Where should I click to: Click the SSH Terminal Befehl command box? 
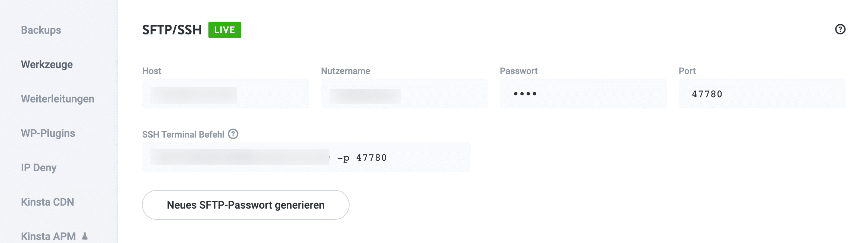click(306, 157)
